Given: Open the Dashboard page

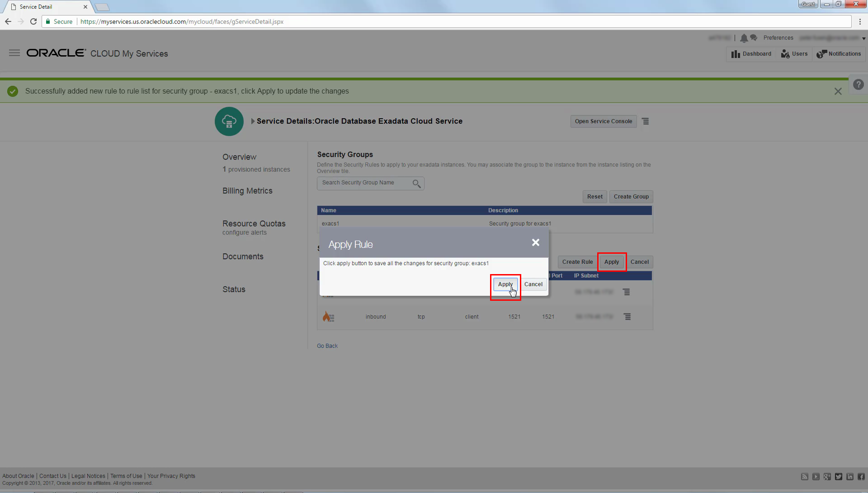Looking at the screenshot, I should tap(751, 54).
